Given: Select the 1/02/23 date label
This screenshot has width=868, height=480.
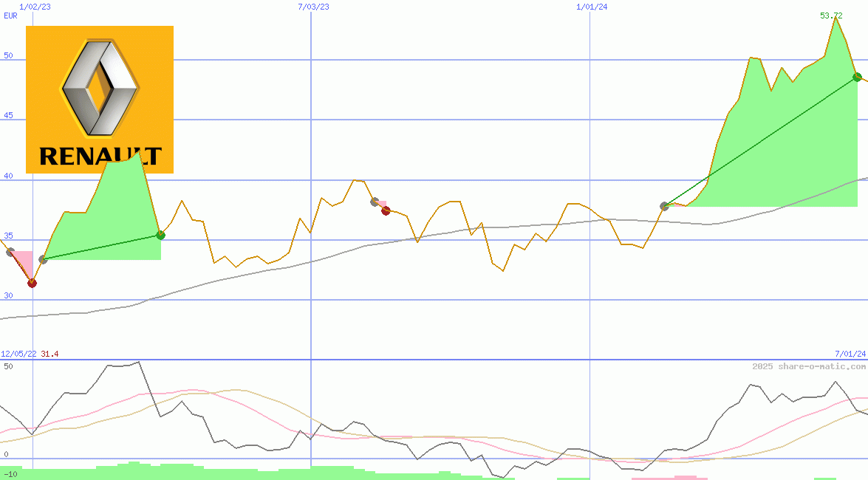Looking at the screenshot, I should (35, 7).
